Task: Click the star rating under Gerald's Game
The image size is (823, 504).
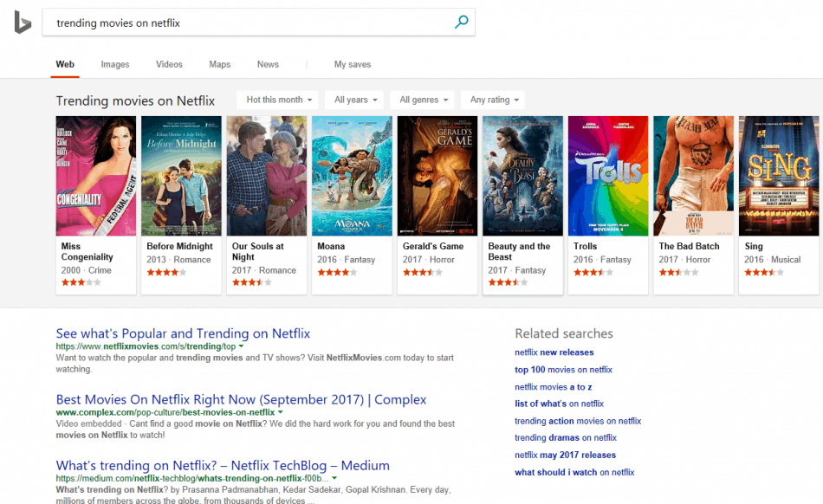Action: 423,272
